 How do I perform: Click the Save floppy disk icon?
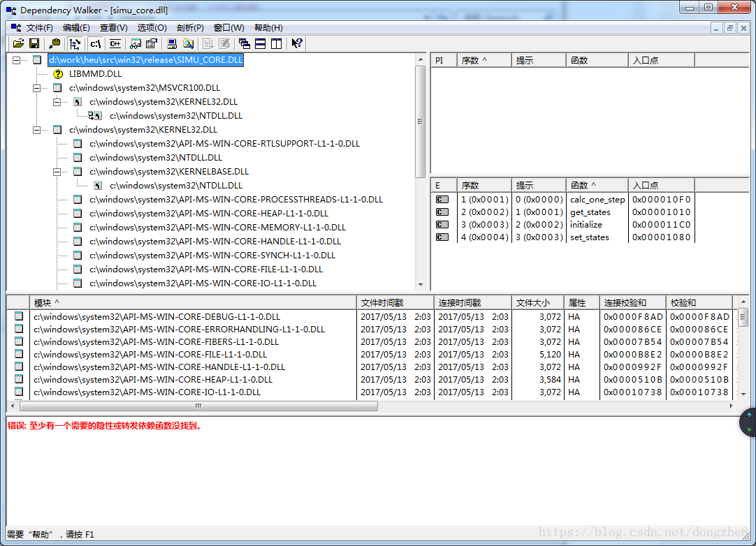coord(34,43)
